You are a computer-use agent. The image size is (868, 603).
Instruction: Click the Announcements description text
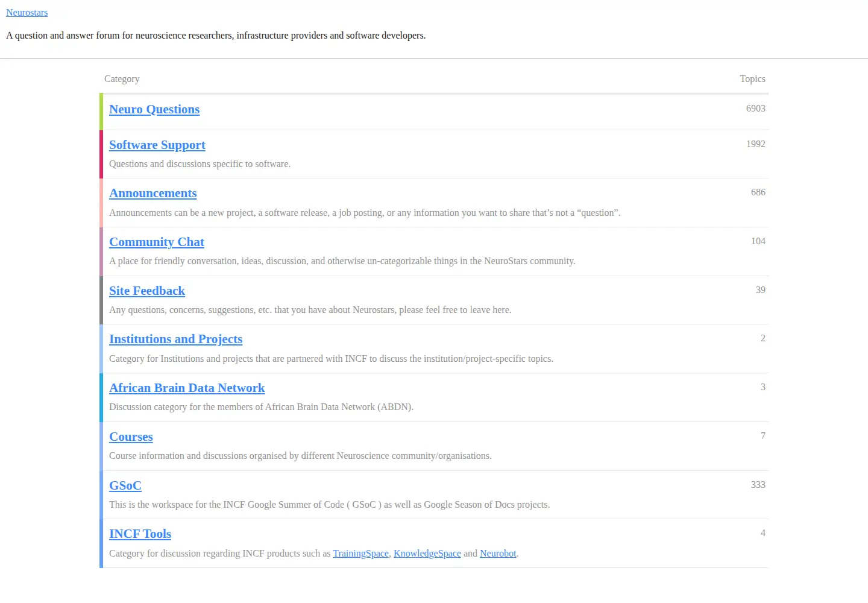(365, 213)
